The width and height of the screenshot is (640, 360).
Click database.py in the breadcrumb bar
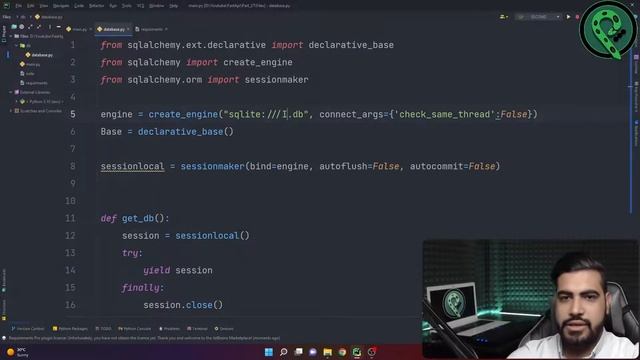(x=49, y=17)
